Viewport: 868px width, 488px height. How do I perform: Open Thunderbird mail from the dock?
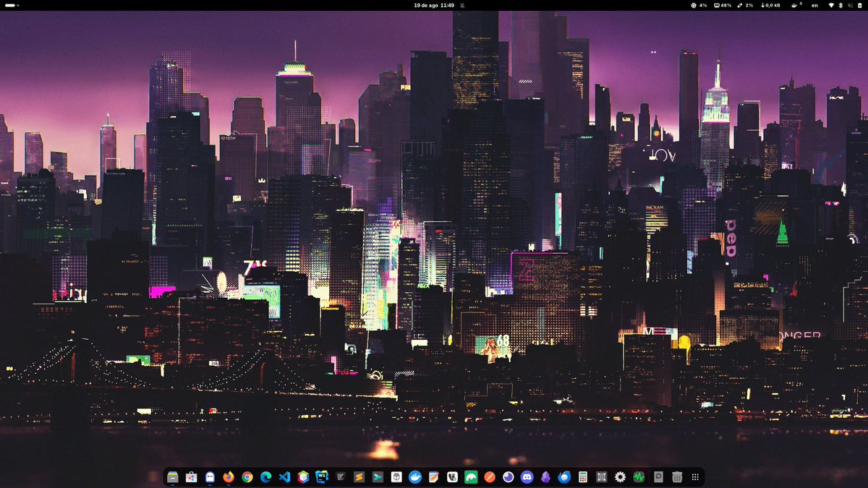tap(564, 477)
